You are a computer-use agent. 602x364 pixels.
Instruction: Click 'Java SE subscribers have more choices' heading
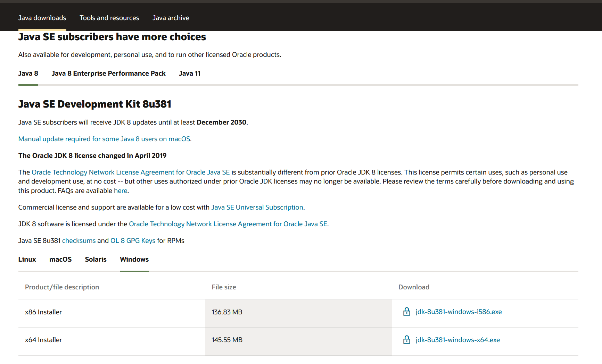tap(112, 37)
